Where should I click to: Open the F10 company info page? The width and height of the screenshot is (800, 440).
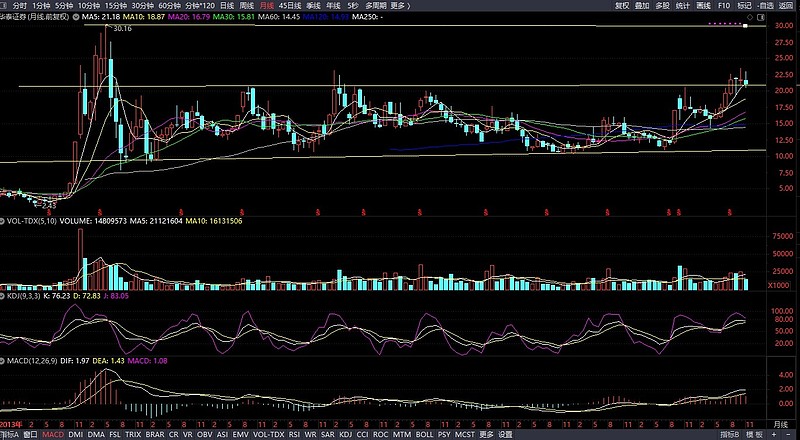(724, 5)
